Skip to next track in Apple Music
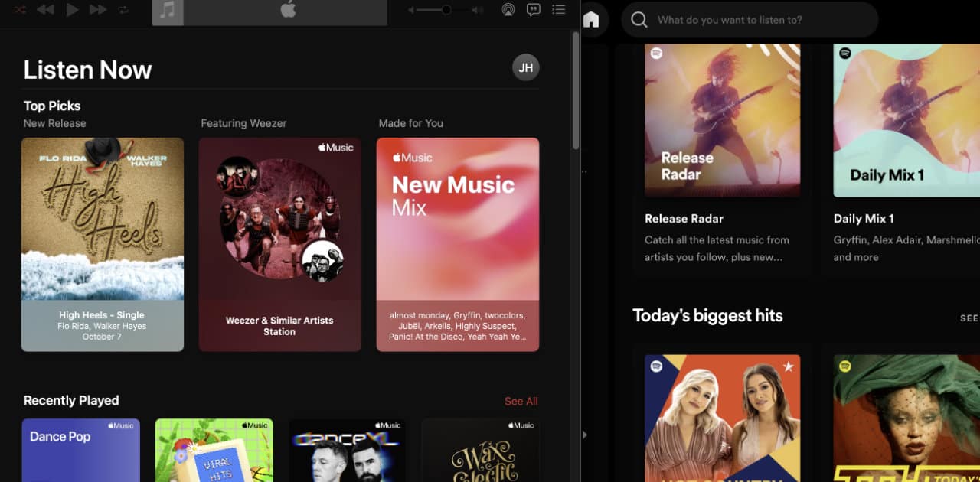 (98, 10)
